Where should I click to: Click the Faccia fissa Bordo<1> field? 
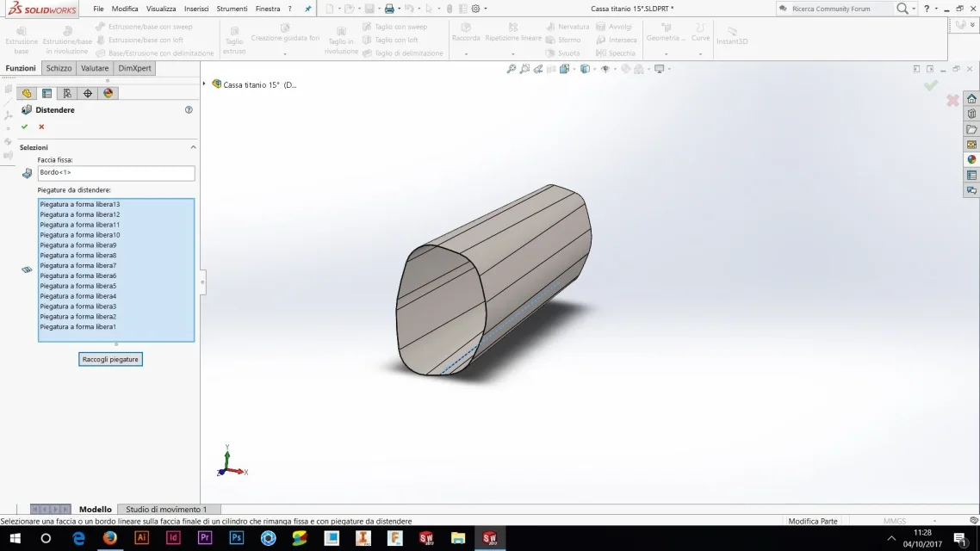(x=115, y=173)
